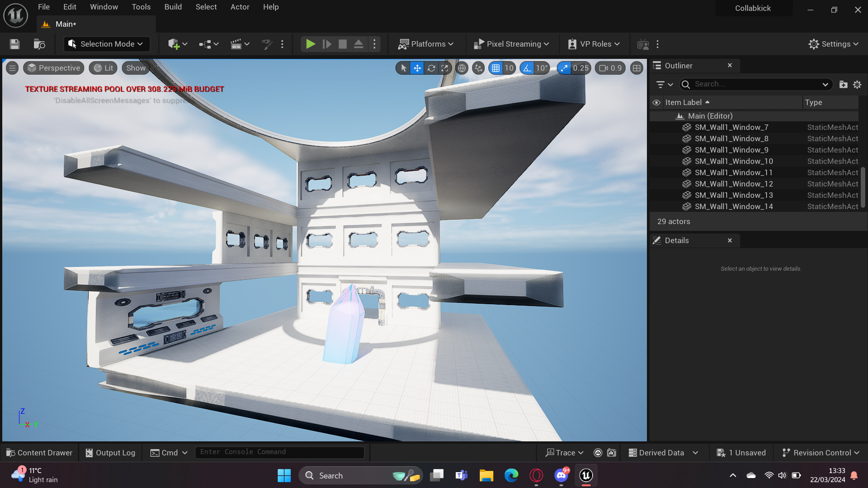The height and width of the screenshot is (488, 868).
Task: Open the Settings dropdown
Action: coord(834,44)
